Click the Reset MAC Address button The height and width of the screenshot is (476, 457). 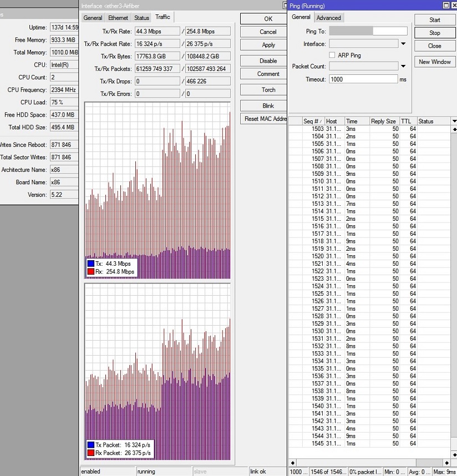coord(263,119)
